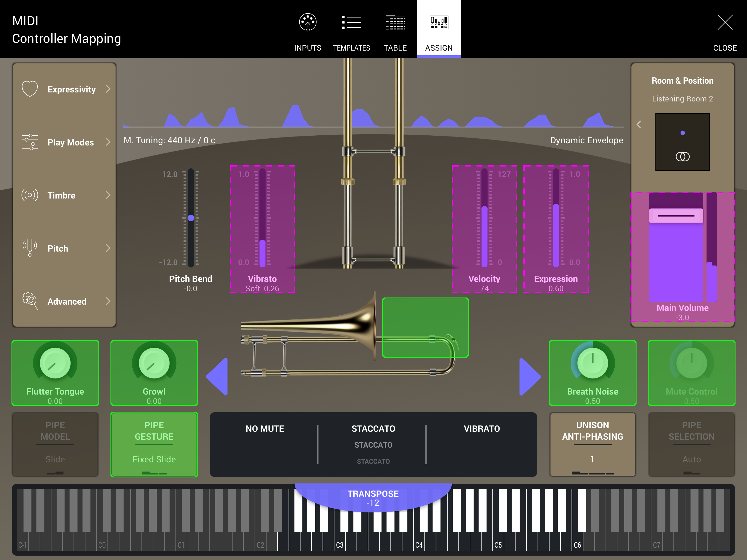Select the STACCATO articulation option
747x560 pixels.
373,428
